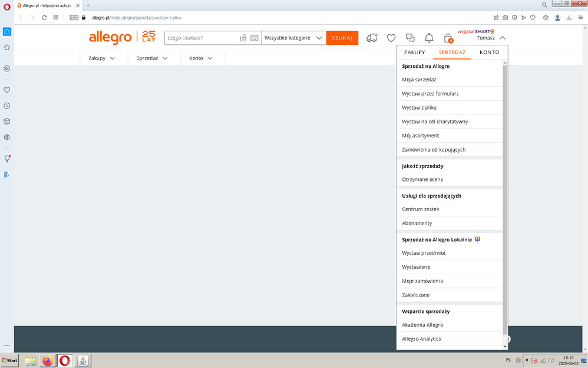Open Allegro favorites heart icon
Viewport: 588px width, 368px height.
pyautogui.click(x=391, y=38)
